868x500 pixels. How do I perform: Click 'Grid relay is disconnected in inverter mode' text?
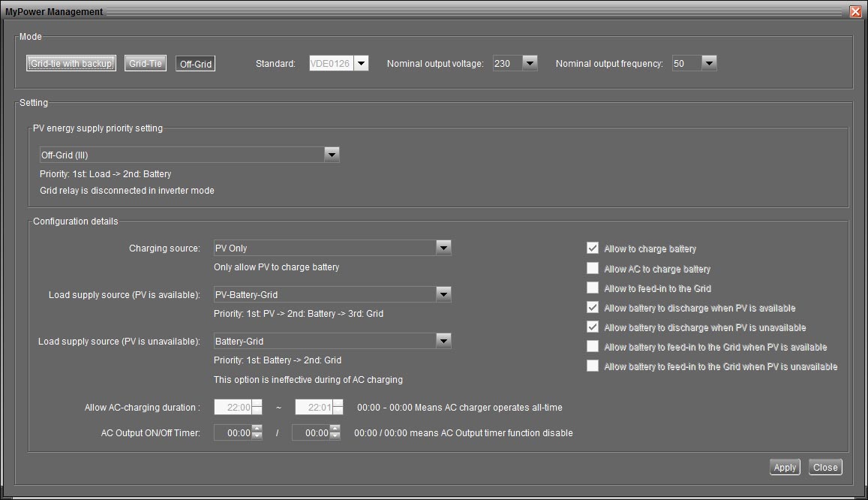click(127, 191)
